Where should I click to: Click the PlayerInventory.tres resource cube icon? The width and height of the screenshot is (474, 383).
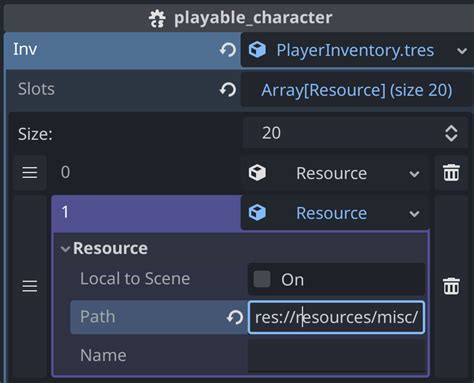click(257, 50)
